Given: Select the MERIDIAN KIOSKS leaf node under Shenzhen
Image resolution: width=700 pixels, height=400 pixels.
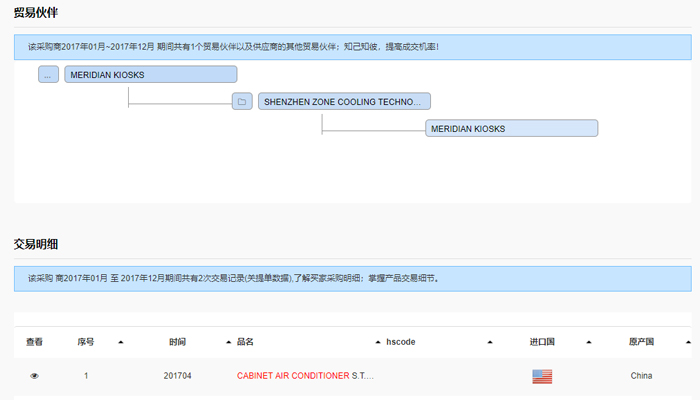Looking at the screenshot, I should point(511,128).
